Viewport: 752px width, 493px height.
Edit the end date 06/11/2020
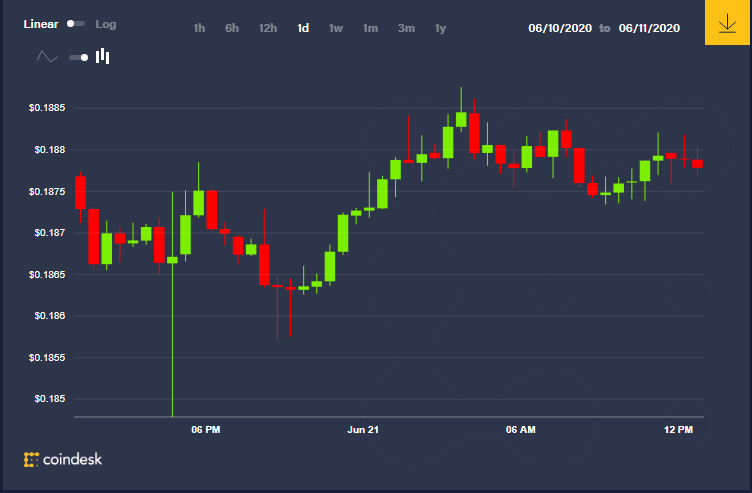(649, 28)
